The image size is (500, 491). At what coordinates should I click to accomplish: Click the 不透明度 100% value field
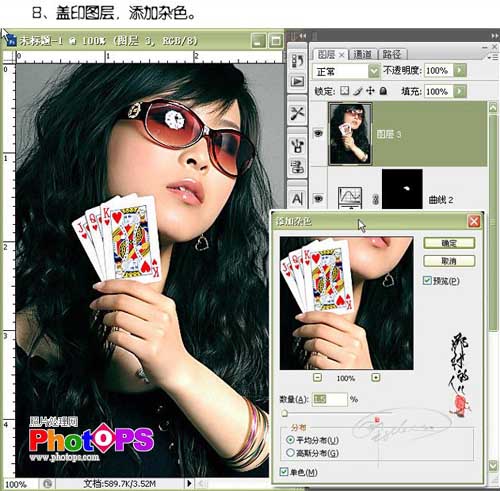pos(439,70)
